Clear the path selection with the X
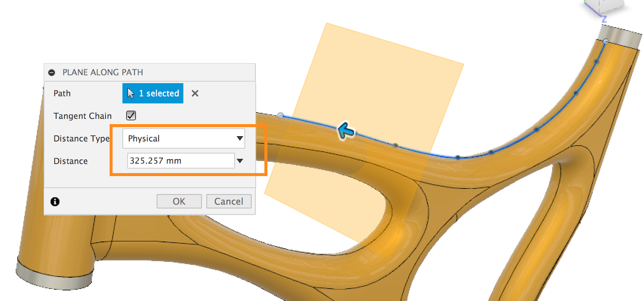Screen dimensions: 644x301 click(195, 93)
